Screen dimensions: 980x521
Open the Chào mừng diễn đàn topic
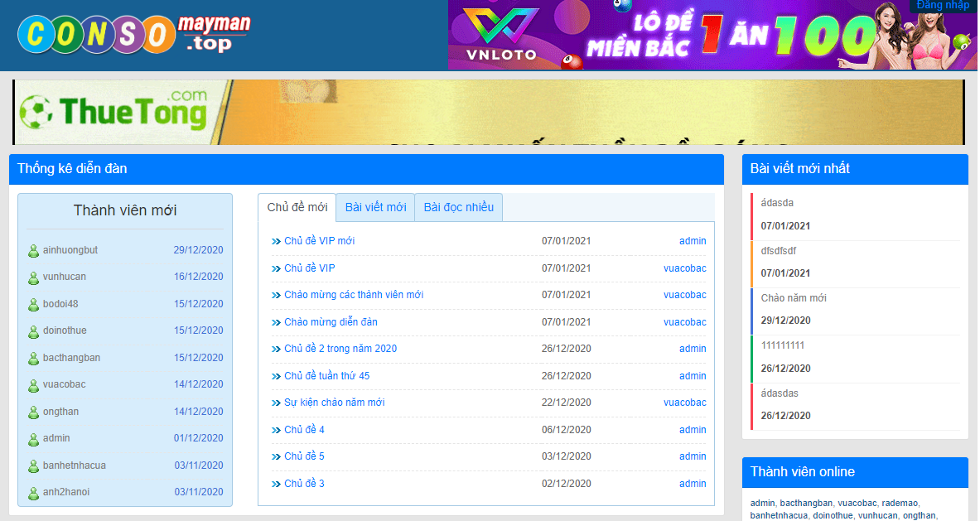coord(331,322)
